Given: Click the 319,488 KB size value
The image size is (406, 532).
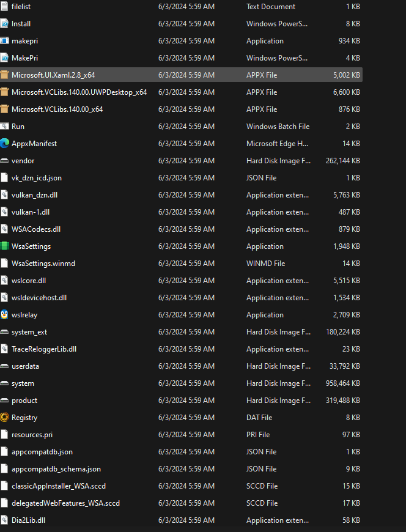Looking at the screenshot, I should 343,401.
